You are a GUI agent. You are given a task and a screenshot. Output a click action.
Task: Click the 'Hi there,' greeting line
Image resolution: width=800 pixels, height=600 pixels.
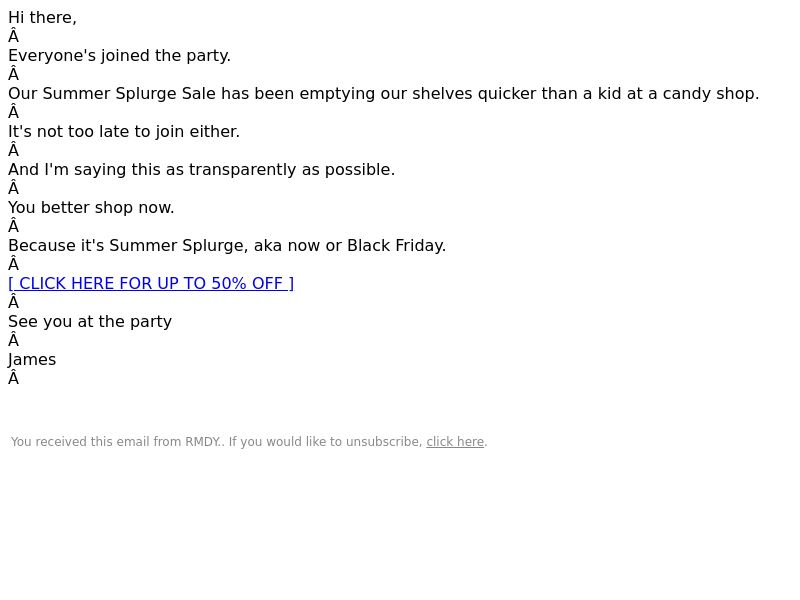(x=42, y=17)
